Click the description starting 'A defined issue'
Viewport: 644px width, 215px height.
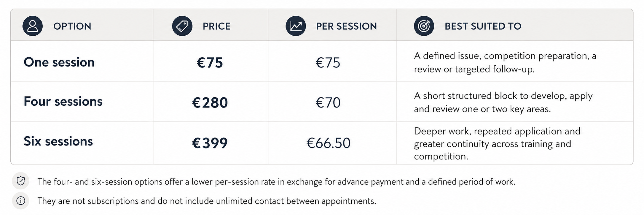505,62
